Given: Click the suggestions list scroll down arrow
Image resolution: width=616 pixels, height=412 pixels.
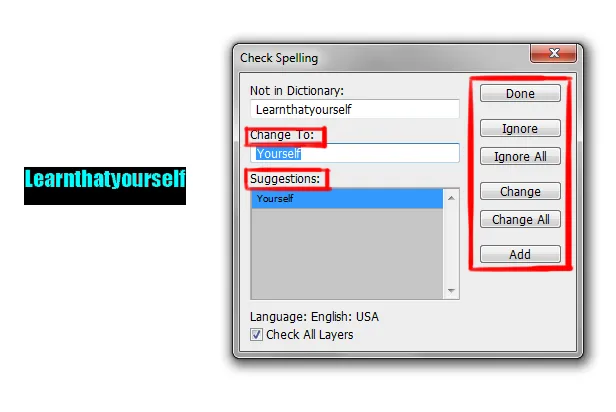Looking at the screenshot, I should click(452, 291).
